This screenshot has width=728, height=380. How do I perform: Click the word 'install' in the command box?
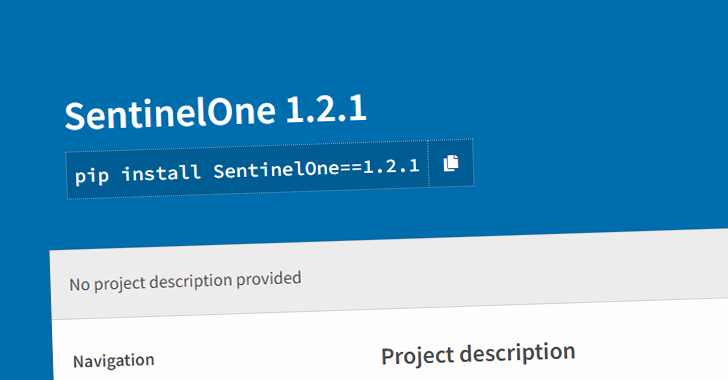click(x=161, y=173)
